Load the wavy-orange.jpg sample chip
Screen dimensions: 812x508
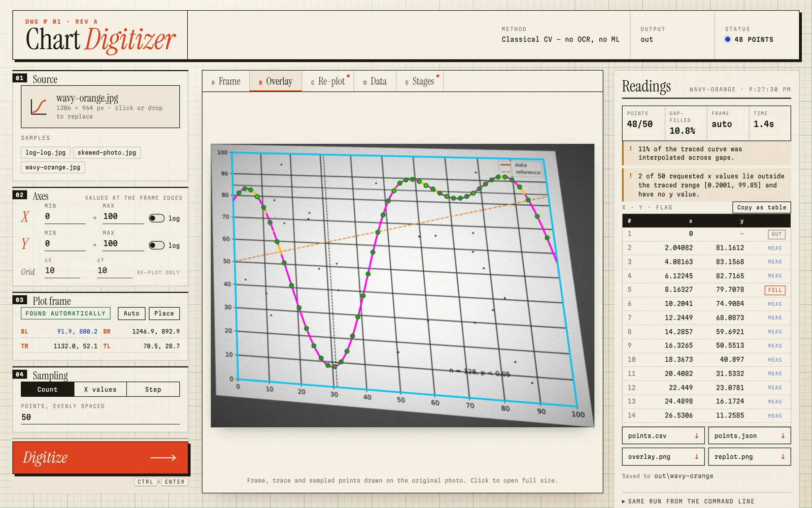(x=53, y=167)
